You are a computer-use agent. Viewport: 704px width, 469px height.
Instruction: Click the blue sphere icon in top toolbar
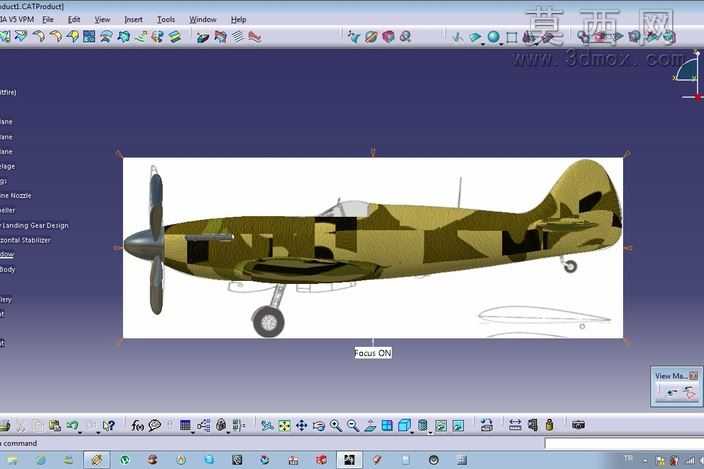pos(493,37)
